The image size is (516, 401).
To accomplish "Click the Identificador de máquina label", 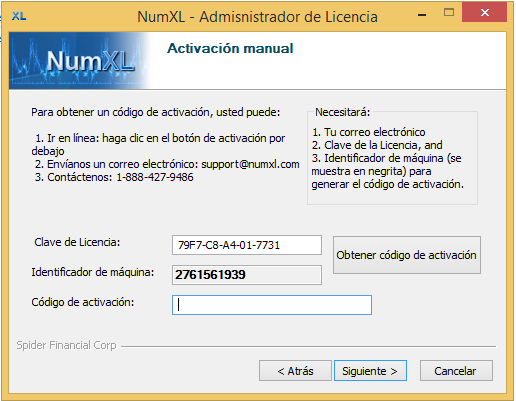I will pos(93,272).
